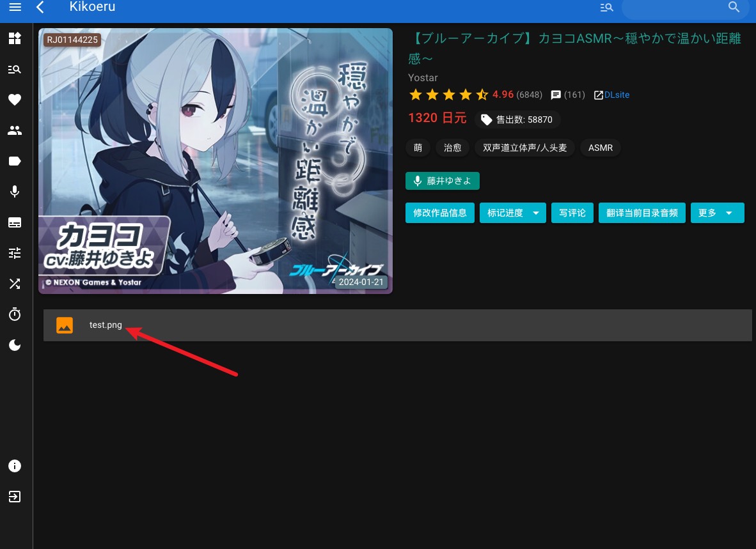Go back with the arrow beside Kikoeru
Image resolution: width=756 pixels, height=549 pixels.
click(40, 8)
